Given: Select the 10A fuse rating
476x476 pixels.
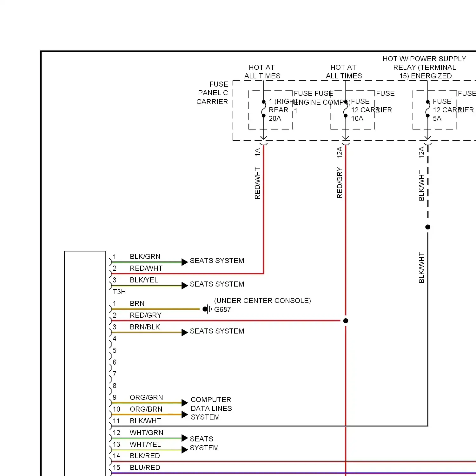Looking at the screenshot, I should tap(357, 118).
